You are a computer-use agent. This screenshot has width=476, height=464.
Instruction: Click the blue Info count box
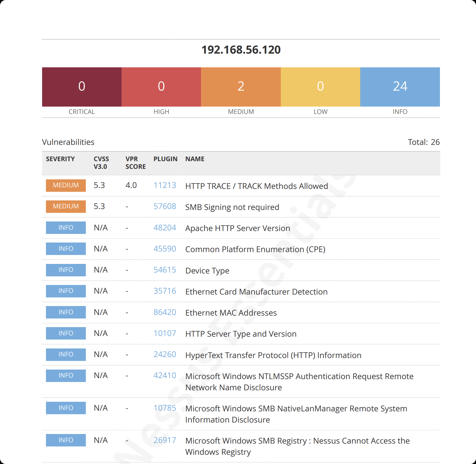[x=400, y=87]
